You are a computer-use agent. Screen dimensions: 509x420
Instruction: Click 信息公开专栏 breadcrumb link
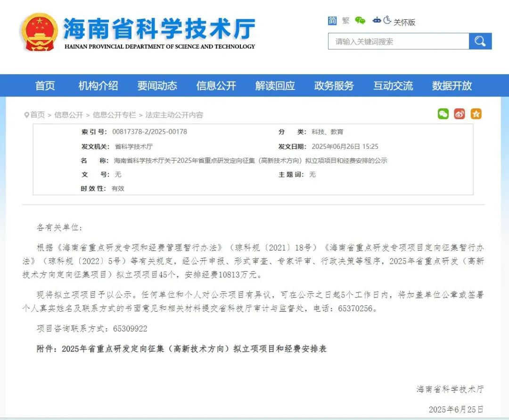click(x=114, y=115)
